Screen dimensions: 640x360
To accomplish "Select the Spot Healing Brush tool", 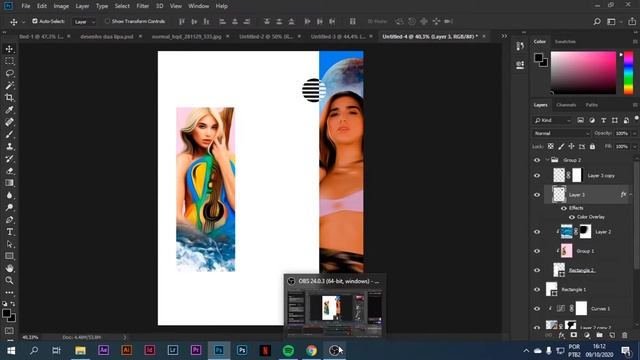I will coord(9,122).
